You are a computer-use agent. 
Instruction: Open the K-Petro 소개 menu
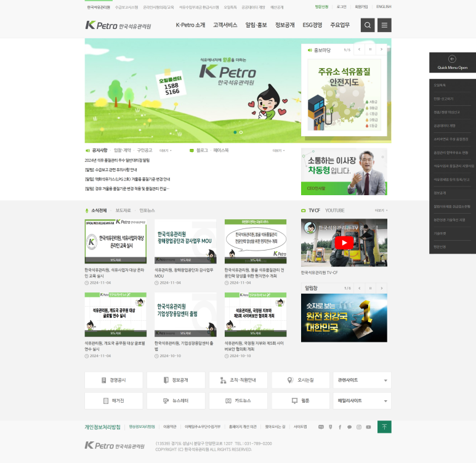[191, 25]
